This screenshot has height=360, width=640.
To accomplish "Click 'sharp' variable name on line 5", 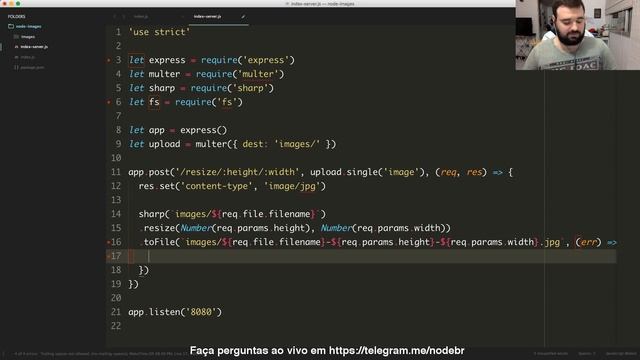I will [x=162, y=88].
